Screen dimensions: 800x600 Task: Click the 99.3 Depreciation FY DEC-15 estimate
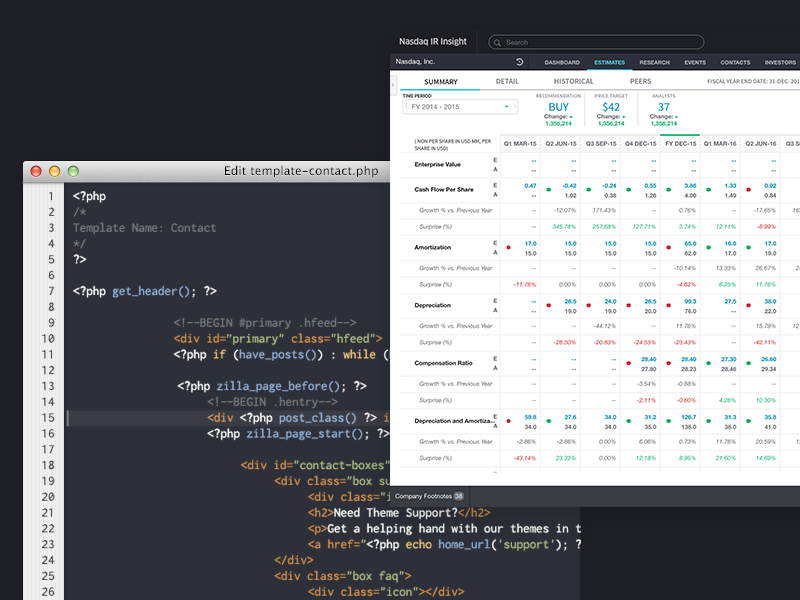click(690, 302)
